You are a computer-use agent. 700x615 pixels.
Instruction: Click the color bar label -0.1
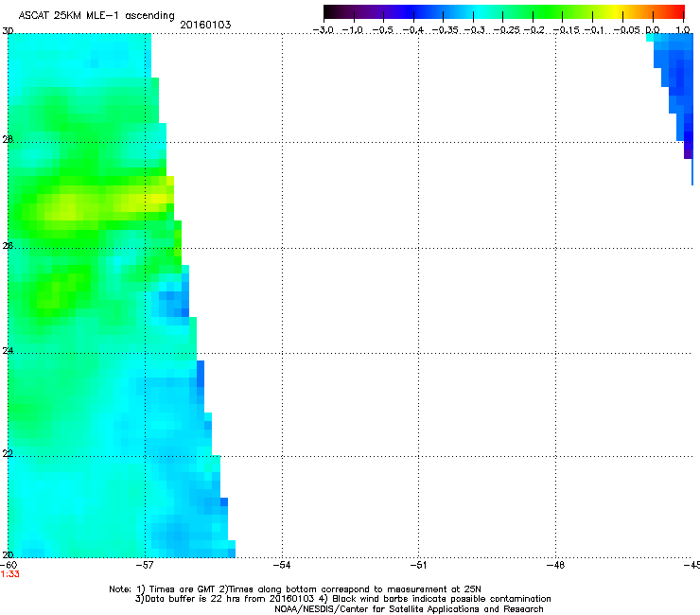[x=594, y=30]
